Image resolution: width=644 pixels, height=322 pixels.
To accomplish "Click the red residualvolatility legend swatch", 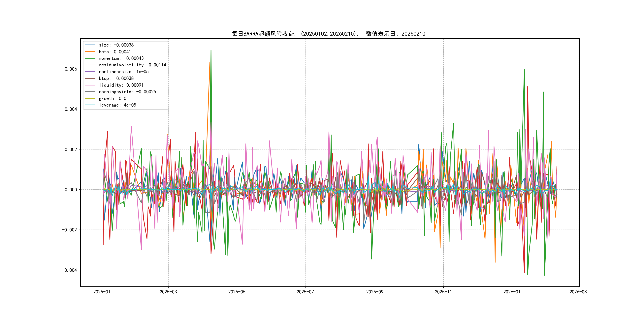I will [x=90, y=65].
